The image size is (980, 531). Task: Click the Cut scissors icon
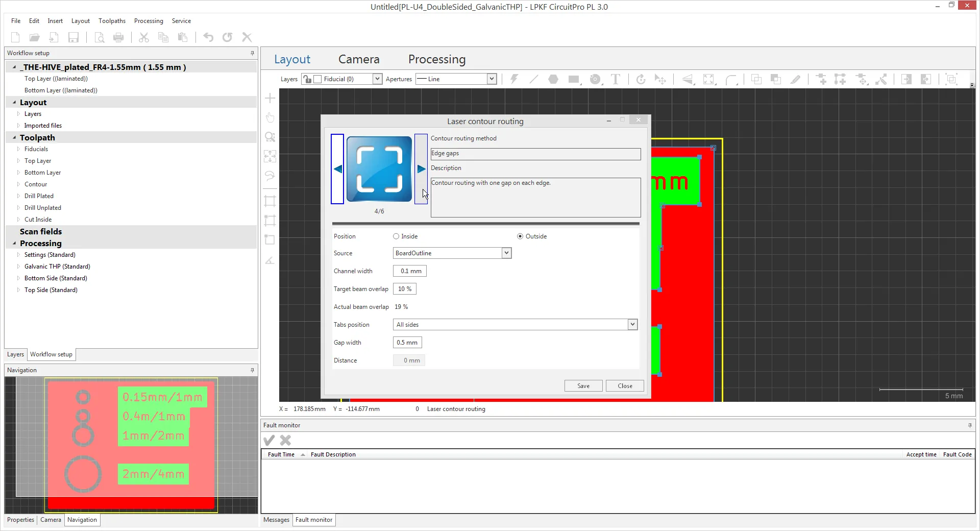coord(144,37)
